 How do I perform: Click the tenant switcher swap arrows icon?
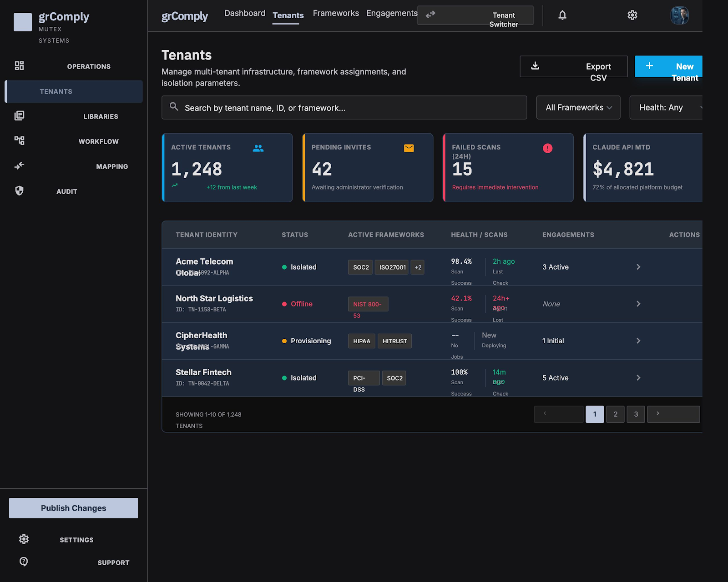430,15
